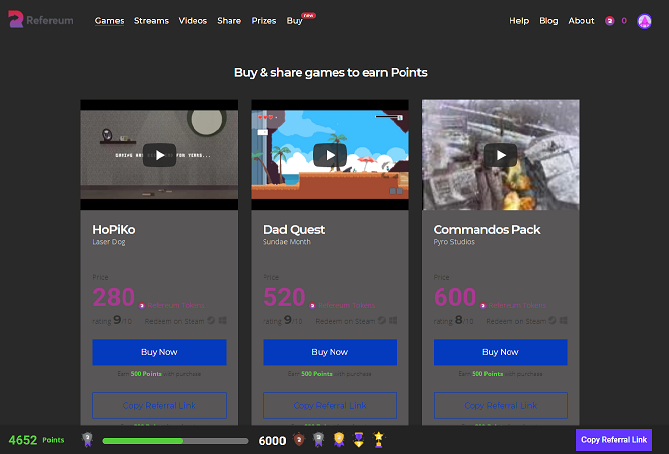Click the gold star trophy badge

[378, 439]
